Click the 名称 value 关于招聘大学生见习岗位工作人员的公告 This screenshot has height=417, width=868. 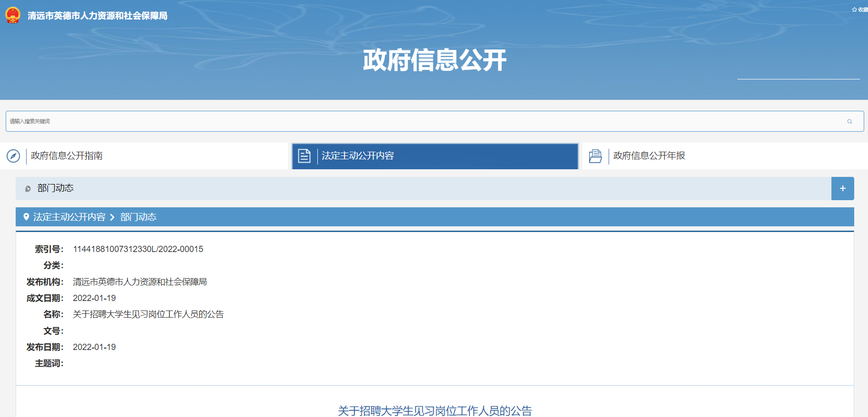click(x=148, y=314)
